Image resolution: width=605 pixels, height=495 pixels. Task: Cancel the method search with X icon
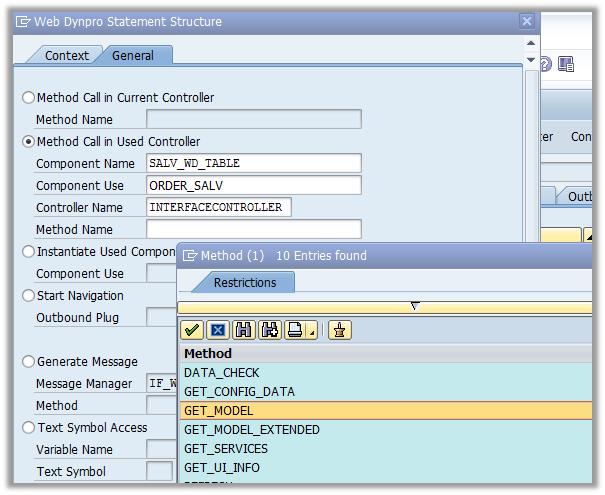(x=218, y=330)
